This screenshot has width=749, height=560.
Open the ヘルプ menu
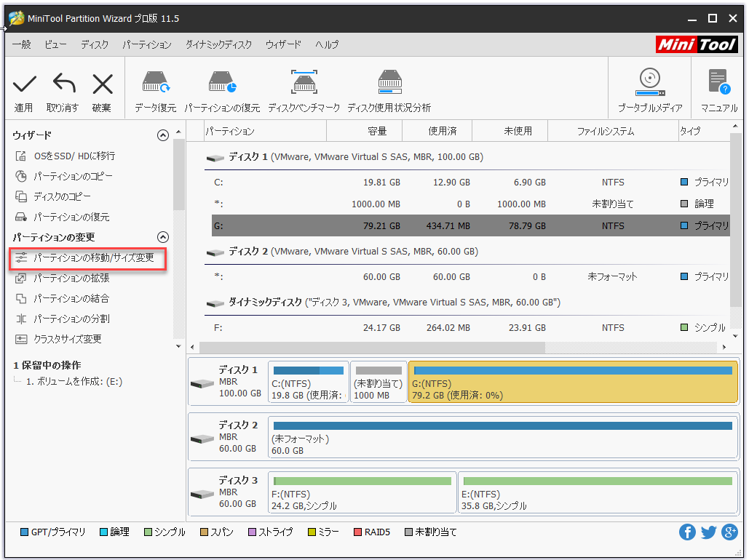[327, 45]
